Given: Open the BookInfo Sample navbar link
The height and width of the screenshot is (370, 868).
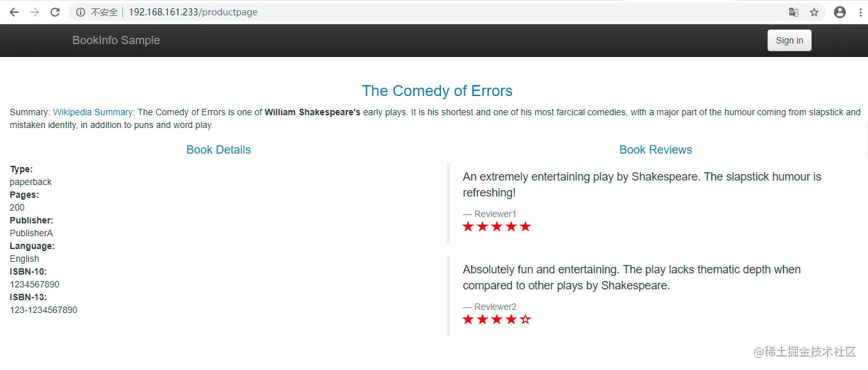Looking at the screenshot, I should pos(116,40).
